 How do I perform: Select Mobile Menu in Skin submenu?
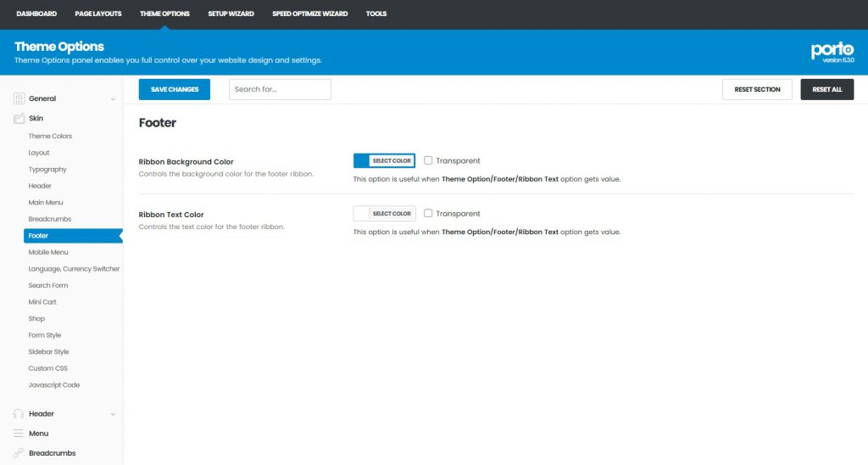point(47,252)
